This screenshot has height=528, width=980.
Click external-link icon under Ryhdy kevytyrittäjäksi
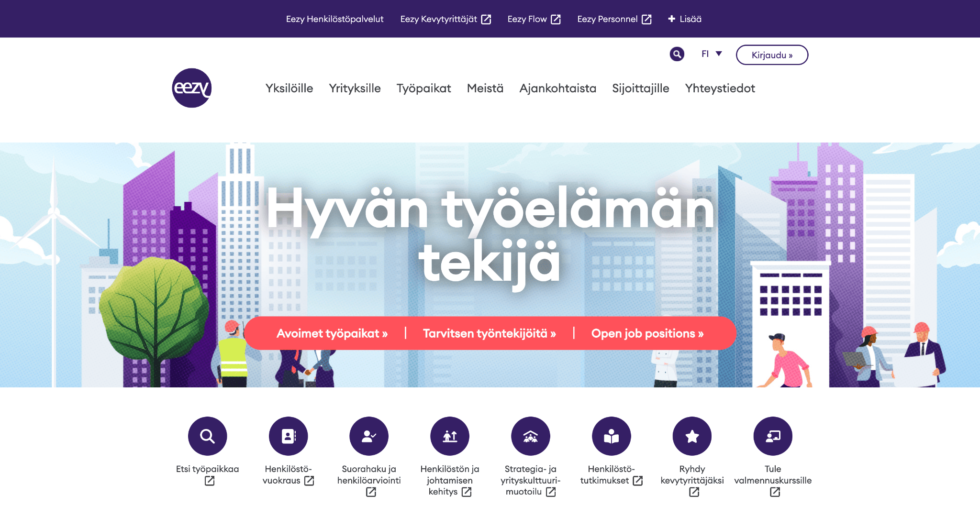(694, 492)
